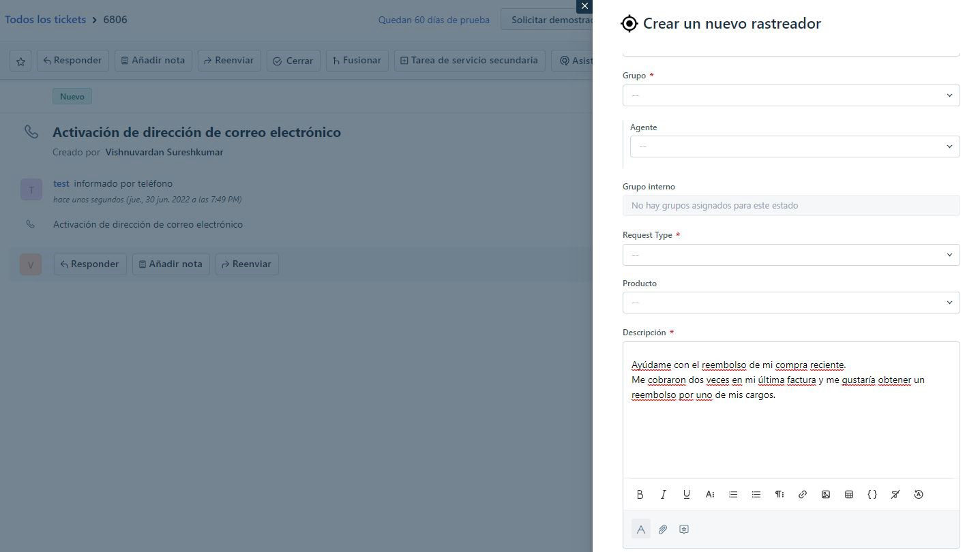
Task: Open the paragraph format options
Action: [x=779, y=494]
